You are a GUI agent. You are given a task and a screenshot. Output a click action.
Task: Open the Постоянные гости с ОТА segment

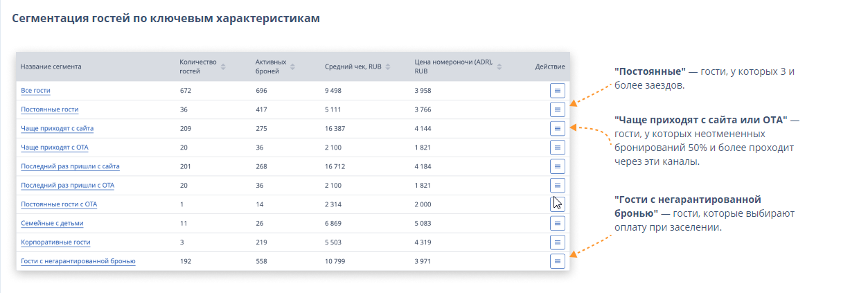click(59, 204)
